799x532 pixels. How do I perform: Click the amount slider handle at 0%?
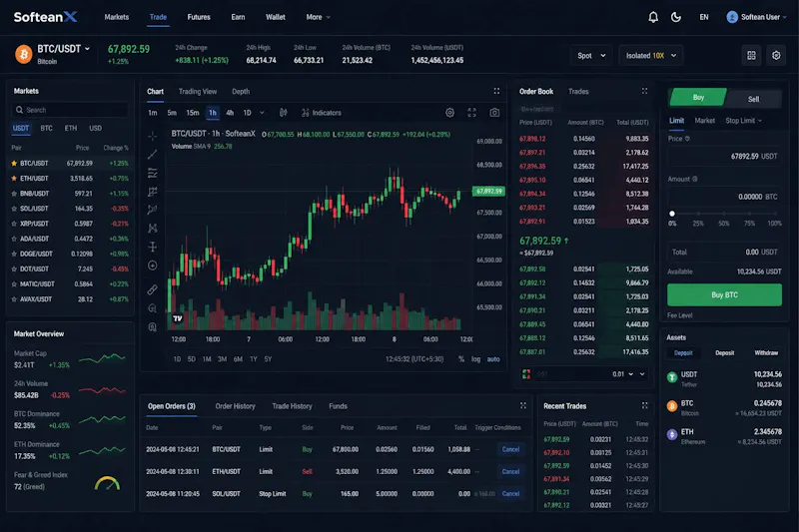click(x=672, y=214)
